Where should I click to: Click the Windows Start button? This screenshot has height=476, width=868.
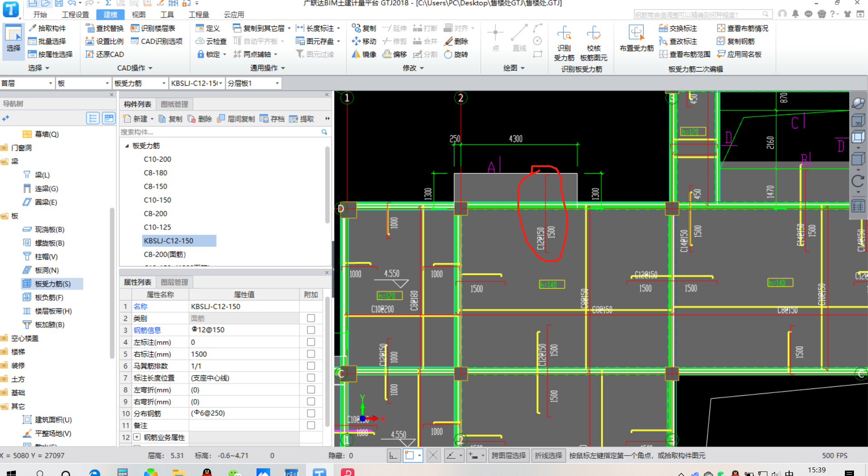click(11, 473)
